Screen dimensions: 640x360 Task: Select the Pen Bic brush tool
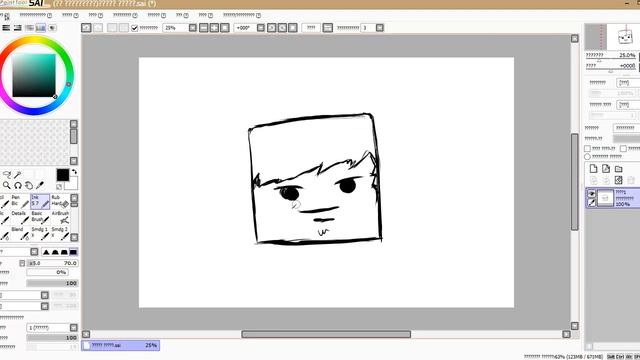coord(20,202)
